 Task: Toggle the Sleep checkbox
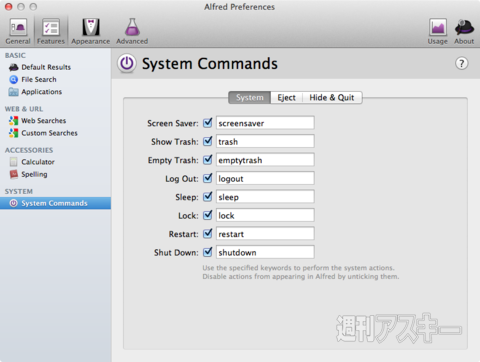coord(208,197)
